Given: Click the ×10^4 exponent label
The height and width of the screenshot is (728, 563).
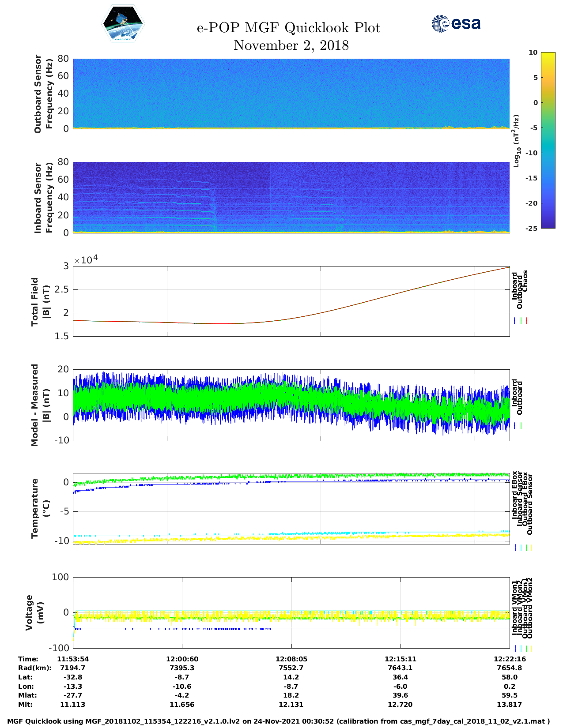Looking at the screenshot, I should click(x=86, y=260).
